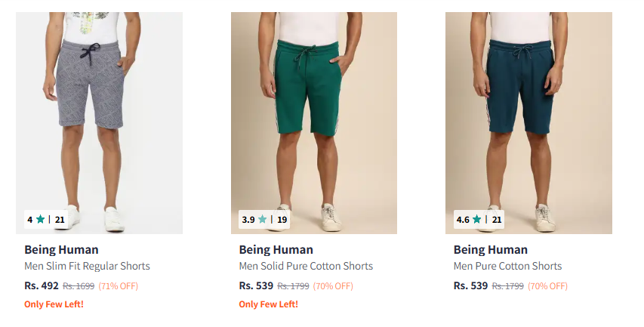The image size is (644, 327).
Task: Click the star icon on the 3.9 rating badge
Action: 262,220
